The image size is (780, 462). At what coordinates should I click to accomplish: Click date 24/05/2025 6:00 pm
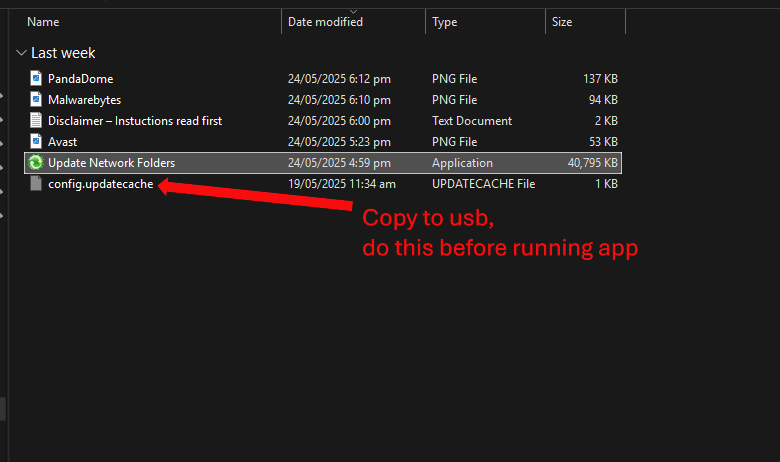pos(339,120)
